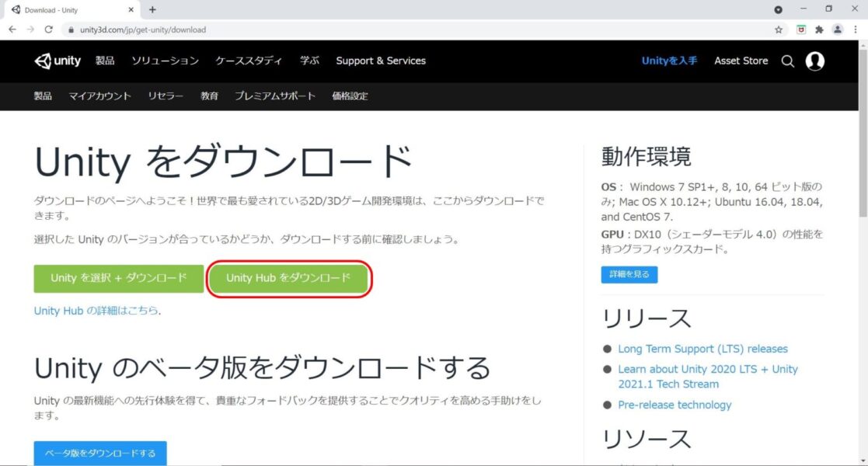Image resolution: width=868 pixels, height=466 pixels.
Task: Open the browser extensions puzzle icon
Action: (819, 30)
